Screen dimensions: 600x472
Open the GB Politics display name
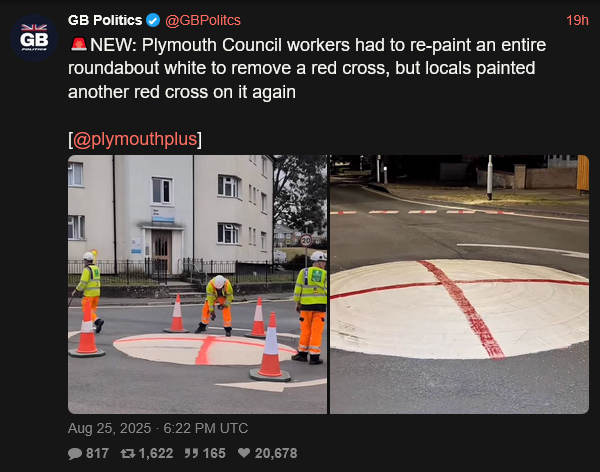[x=105, y=20]
